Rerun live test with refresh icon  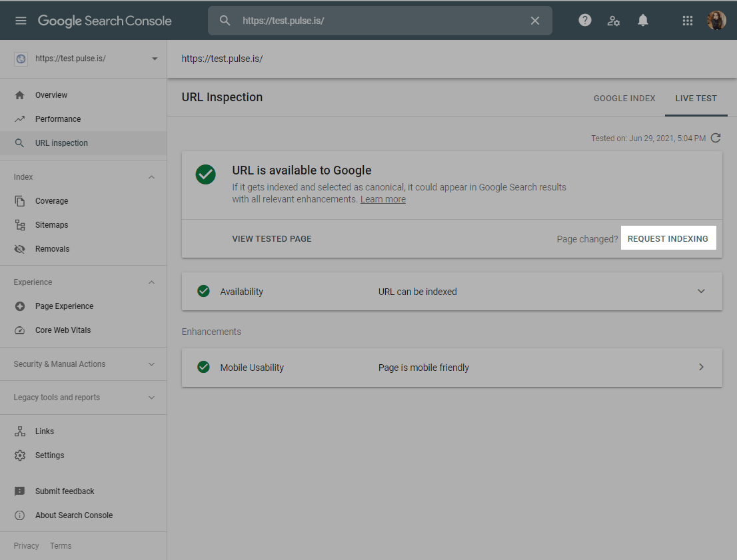point(716,139)
